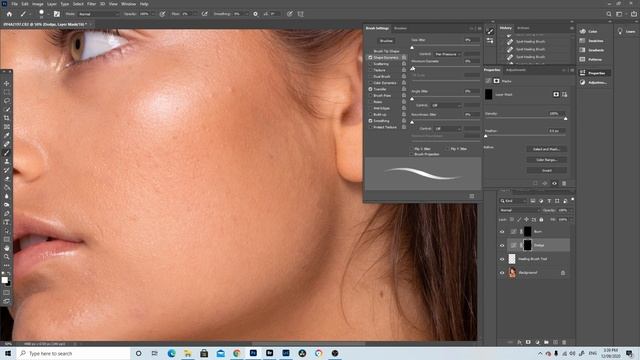Click the taskbar search box

pos(73,353)
